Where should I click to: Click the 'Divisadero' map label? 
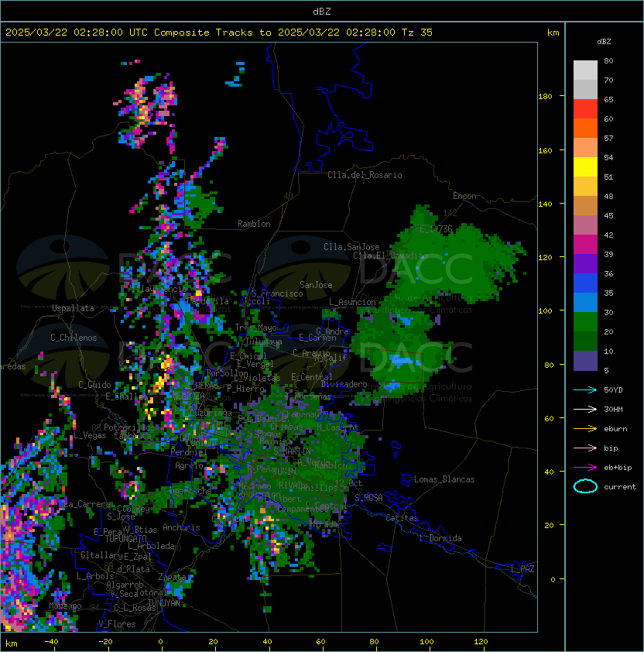[344, 384]
